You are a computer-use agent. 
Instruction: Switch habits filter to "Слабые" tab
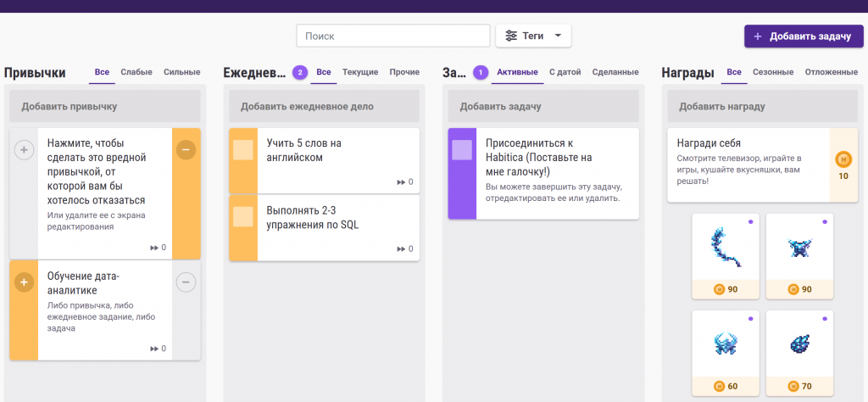pyautogui.click(x=136, y=72)
